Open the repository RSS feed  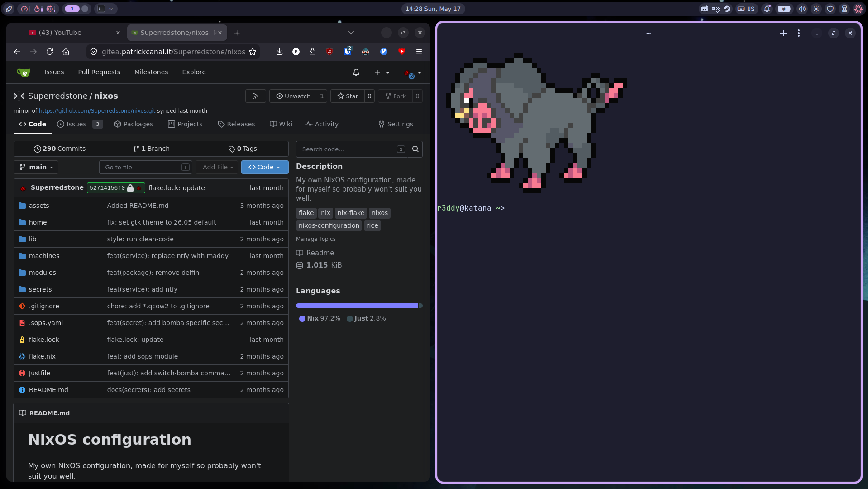tap(256, 96)
